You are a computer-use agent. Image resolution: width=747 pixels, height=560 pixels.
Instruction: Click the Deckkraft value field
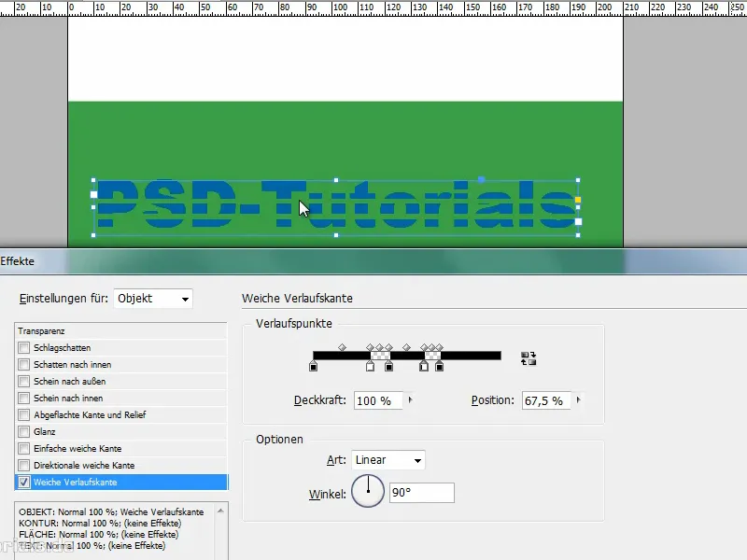click(x=378, y=400)
